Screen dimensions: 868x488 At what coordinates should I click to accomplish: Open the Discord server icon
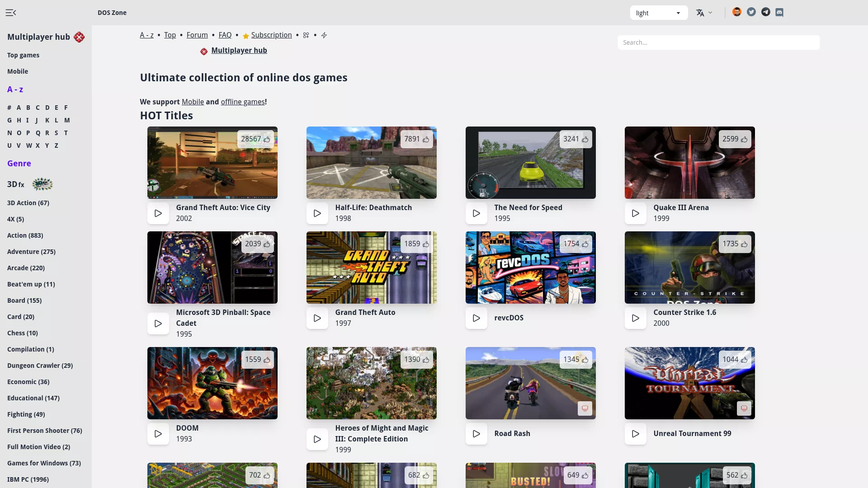[779, 12]
